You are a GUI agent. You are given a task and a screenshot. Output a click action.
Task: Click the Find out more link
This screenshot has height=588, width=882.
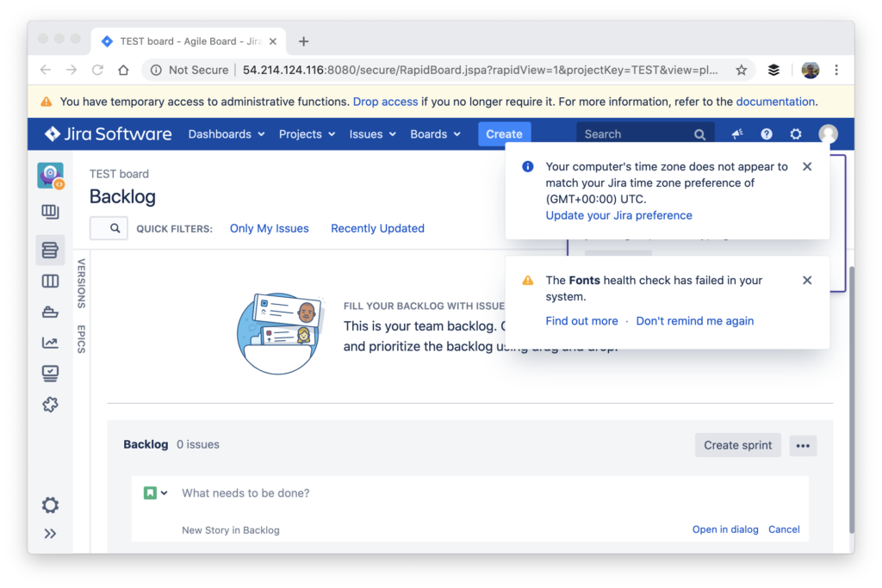(581, 321)
